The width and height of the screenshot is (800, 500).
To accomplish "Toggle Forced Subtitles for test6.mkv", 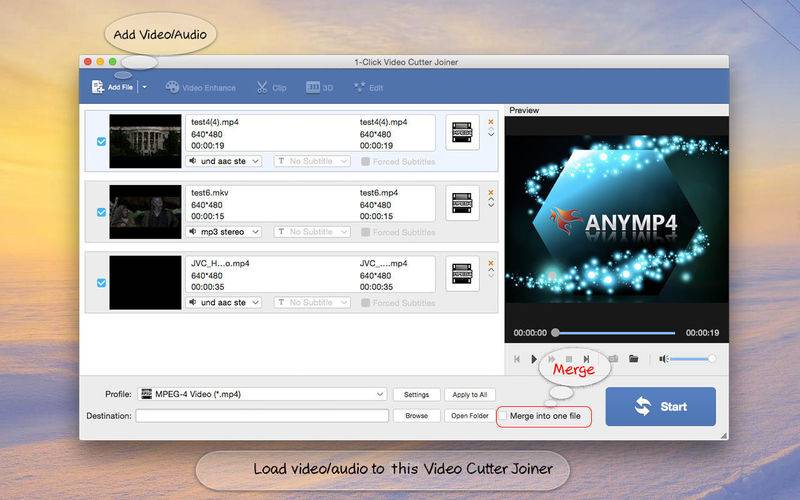I will [365, 232].
